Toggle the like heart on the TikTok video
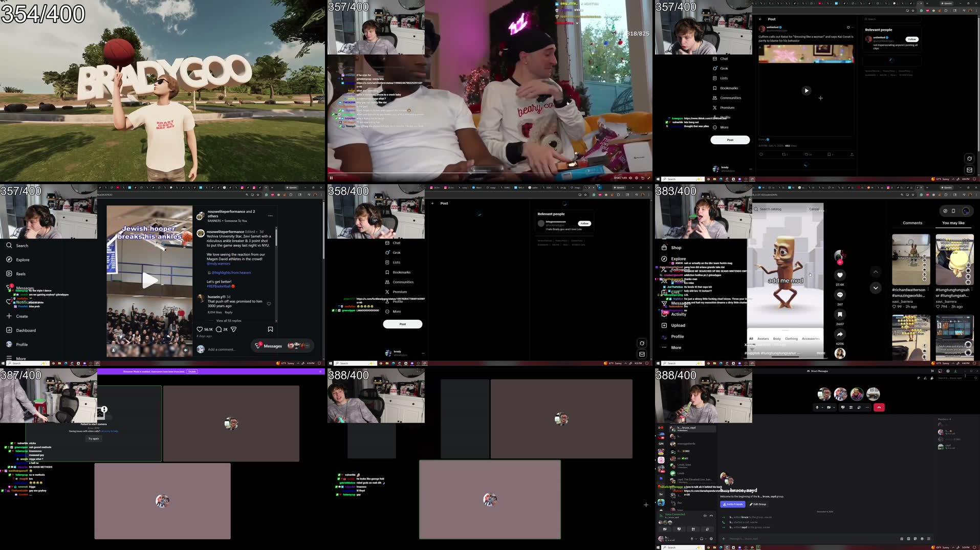 coord(840,275)
